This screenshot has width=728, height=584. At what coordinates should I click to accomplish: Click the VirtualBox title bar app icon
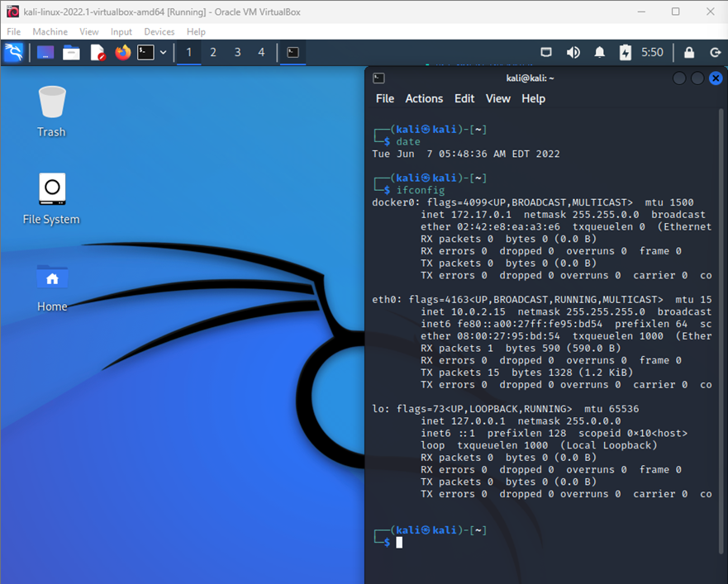tap(12, 12)
